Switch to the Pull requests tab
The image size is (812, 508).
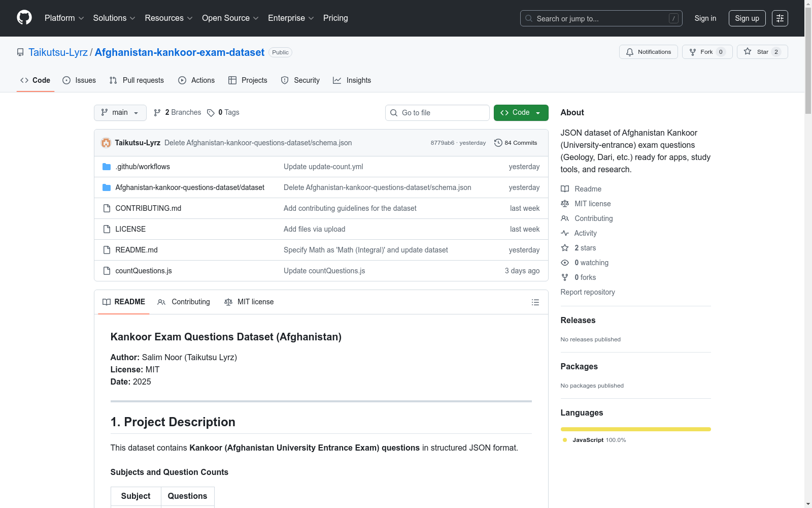point(137,80)
